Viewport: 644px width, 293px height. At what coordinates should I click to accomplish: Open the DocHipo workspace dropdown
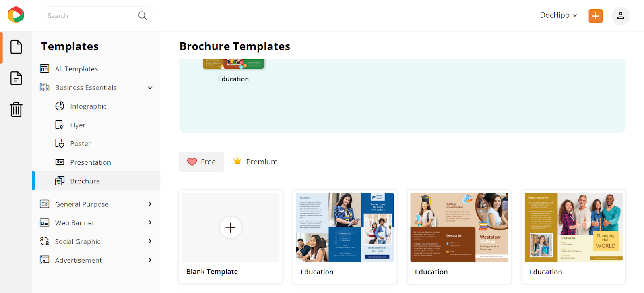[x=559, y=15]
